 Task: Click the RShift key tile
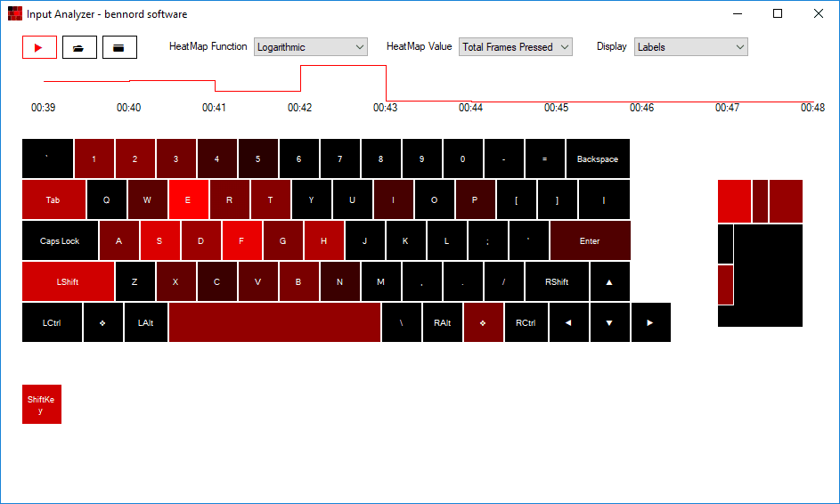click(557, 281)
